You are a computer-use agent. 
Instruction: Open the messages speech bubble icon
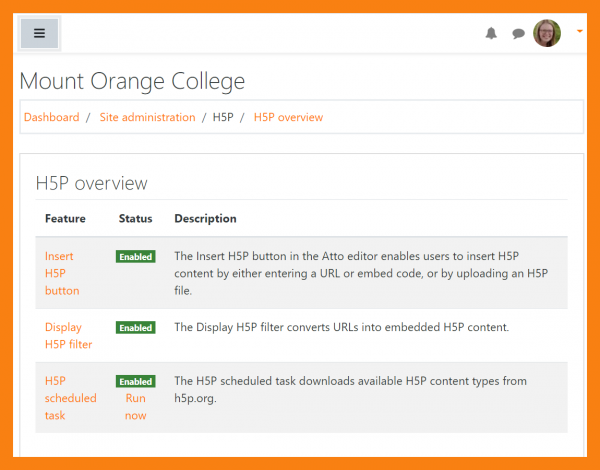518,33
